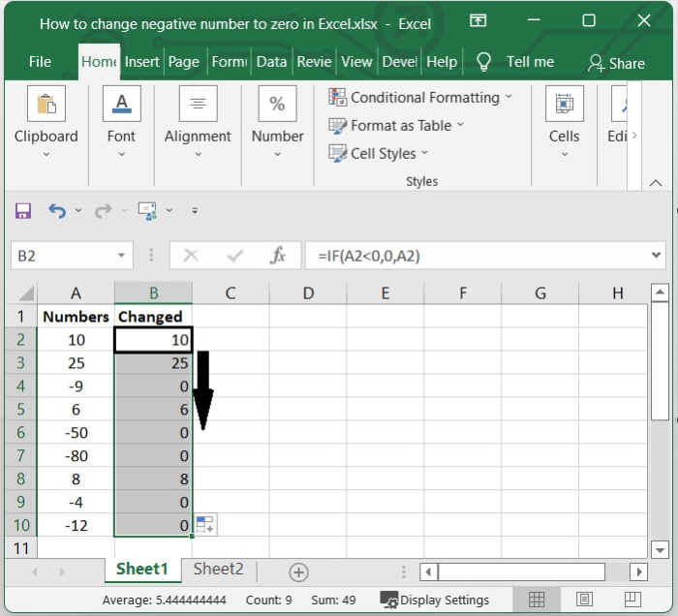Click the Insert Function fx icon

pyautogui.click(x=278, y=256)
